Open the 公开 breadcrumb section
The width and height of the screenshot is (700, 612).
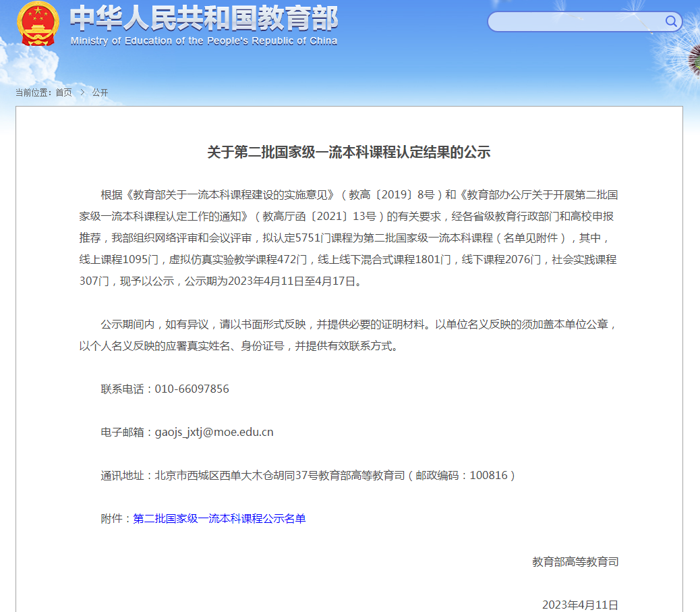(100, 92)
